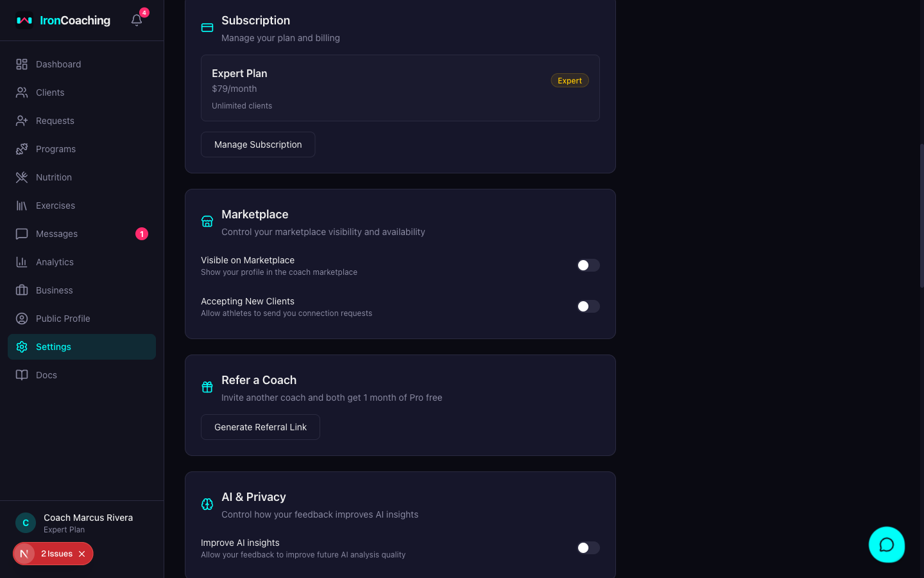Click the Marketplace storefront icon
The image size is (924, 578).
tap(207, 220)
